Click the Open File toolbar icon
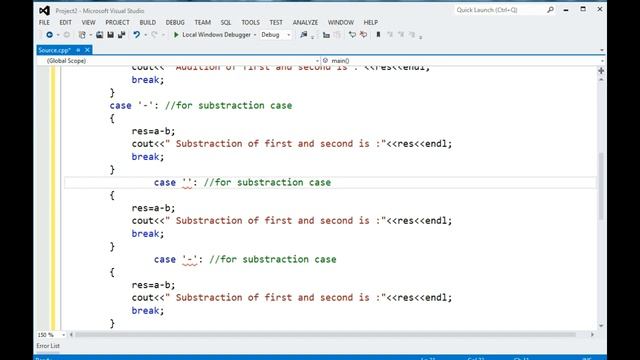Screen dimensions: 640x360 click(x=100, y=35)
